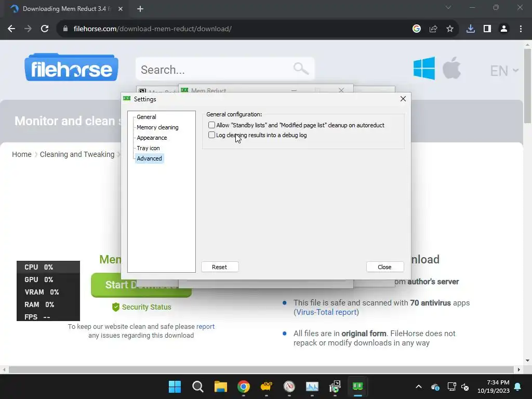The height and width of the screenshot is (399, 532).
Task: Click the cloud tray icon
Action: [435, 387]
